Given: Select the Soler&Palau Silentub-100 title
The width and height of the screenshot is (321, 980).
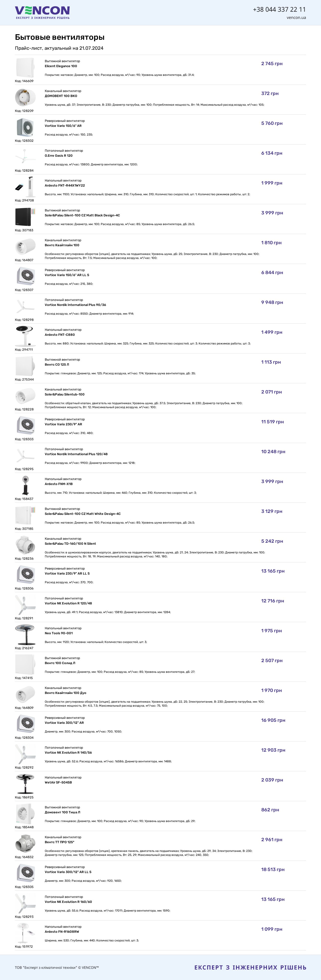Looking at the screenshot, I should pos(65,394).
